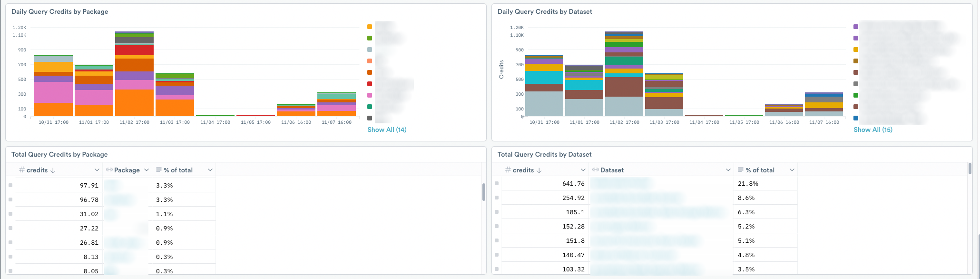Image resolution: width=980 pixels, height=279 pixels.
Task: Click sort arrow beside credits in Package table
Action: click(x=53, y=170)
